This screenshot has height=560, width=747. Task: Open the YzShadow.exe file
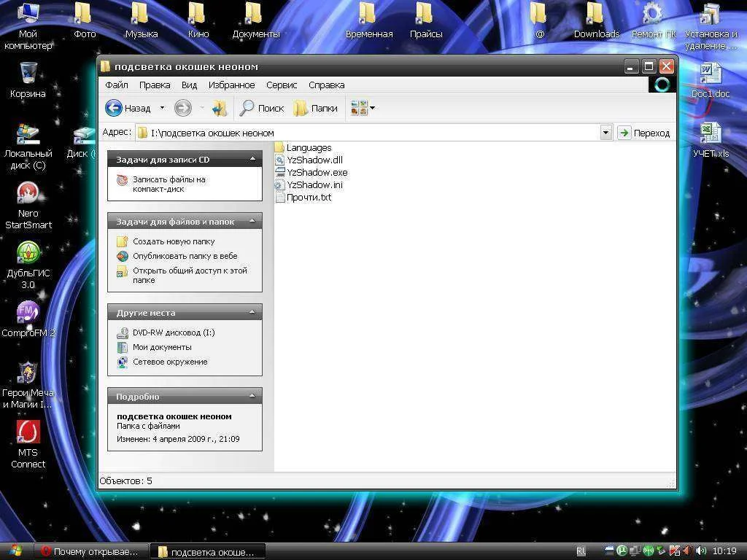[316, 173]
